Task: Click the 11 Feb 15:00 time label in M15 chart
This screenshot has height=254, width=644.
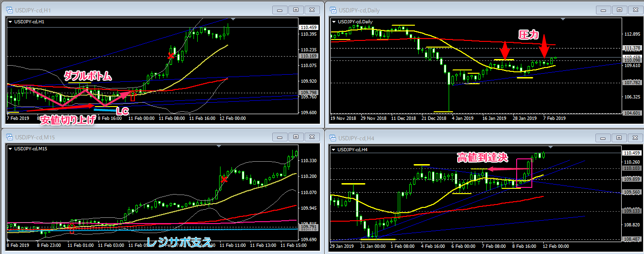Action: pos(292,246)
